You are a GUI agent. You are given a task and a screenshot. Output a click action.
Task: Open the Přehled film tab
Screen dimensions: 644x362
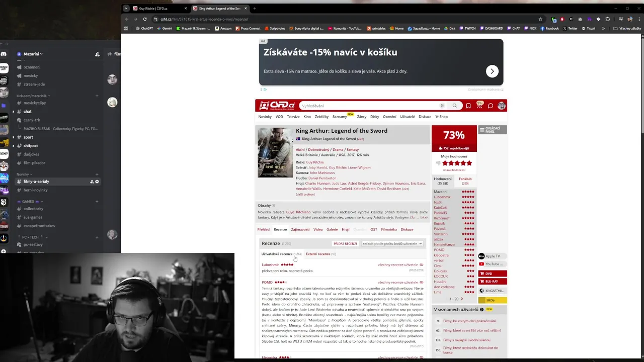pyautogui.click(x=263, y=229)
